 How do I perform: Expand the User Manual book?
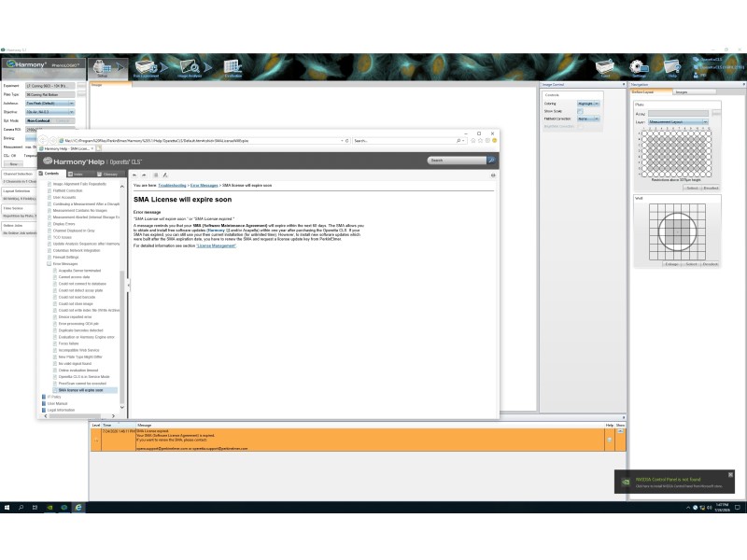click(44, 403)
